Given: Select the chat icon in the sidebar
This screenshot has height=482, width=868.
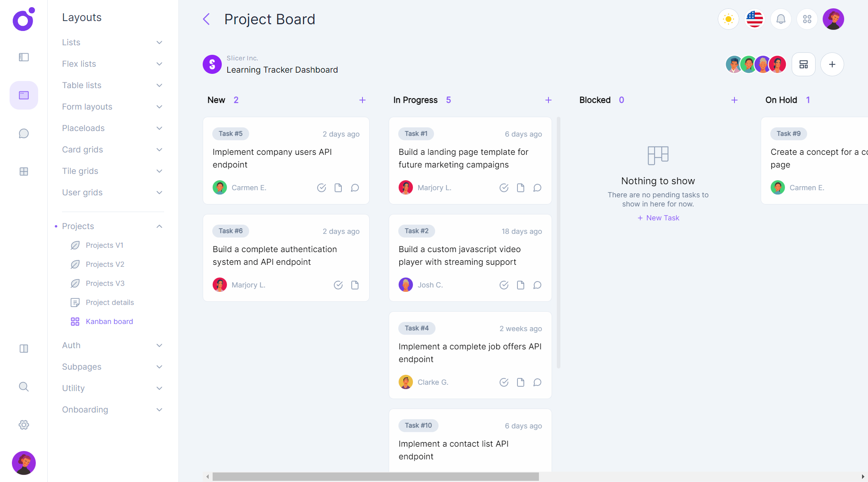Looking at the screenshot, I should tap(23, 133).
